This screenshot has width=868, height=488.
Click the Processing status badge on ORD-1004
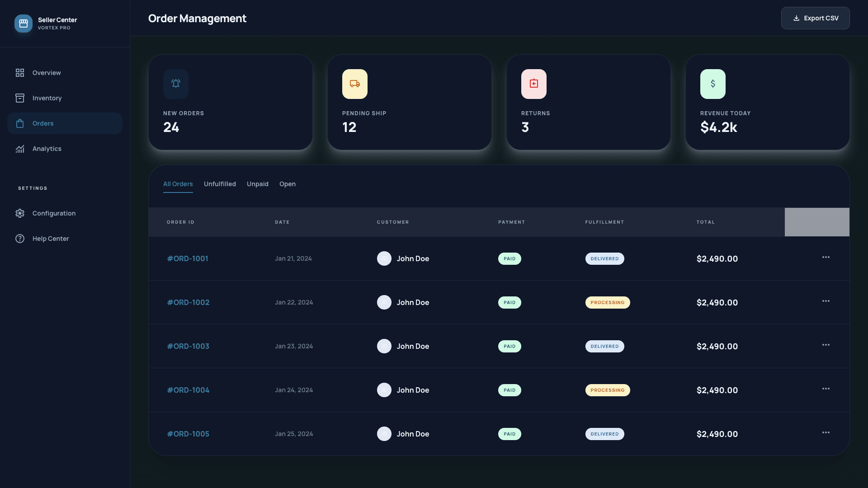point(608,390)
